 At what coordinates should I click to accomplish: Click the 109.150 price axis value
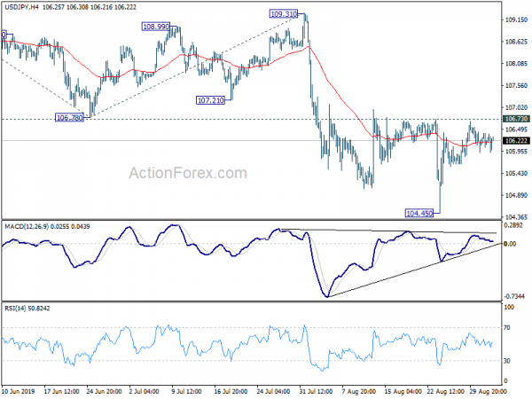pos(516,20)
